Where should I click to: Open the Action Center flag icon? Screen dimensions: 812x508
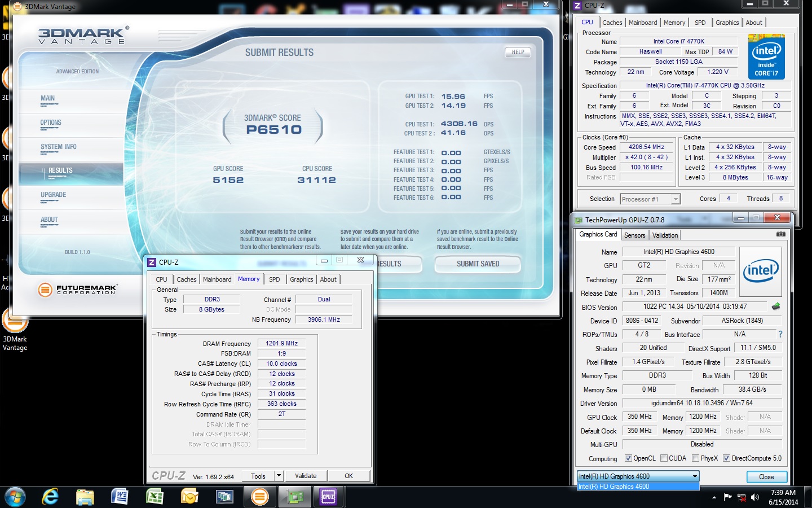(727, 497)
